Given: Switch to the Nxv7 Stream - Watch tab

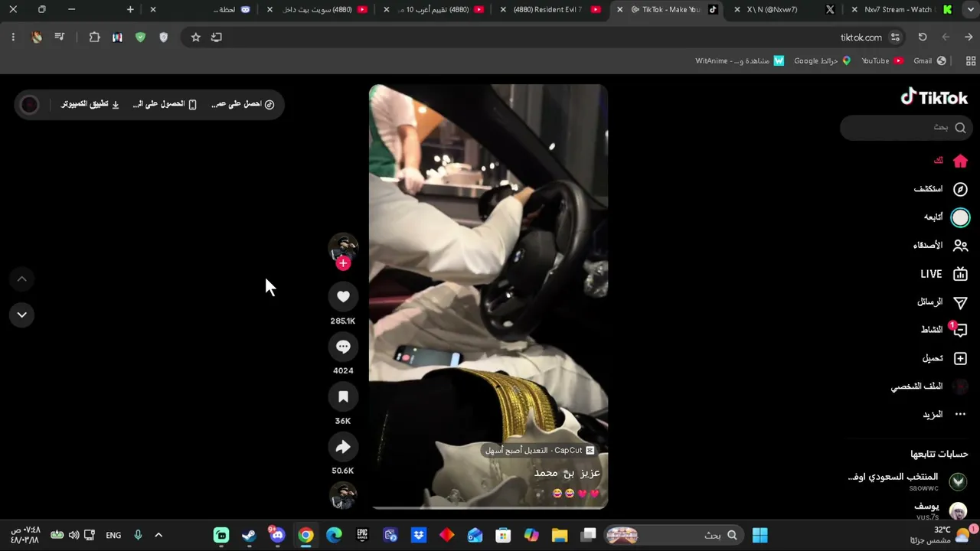Looking at the screenshot, I should (903, 10).
